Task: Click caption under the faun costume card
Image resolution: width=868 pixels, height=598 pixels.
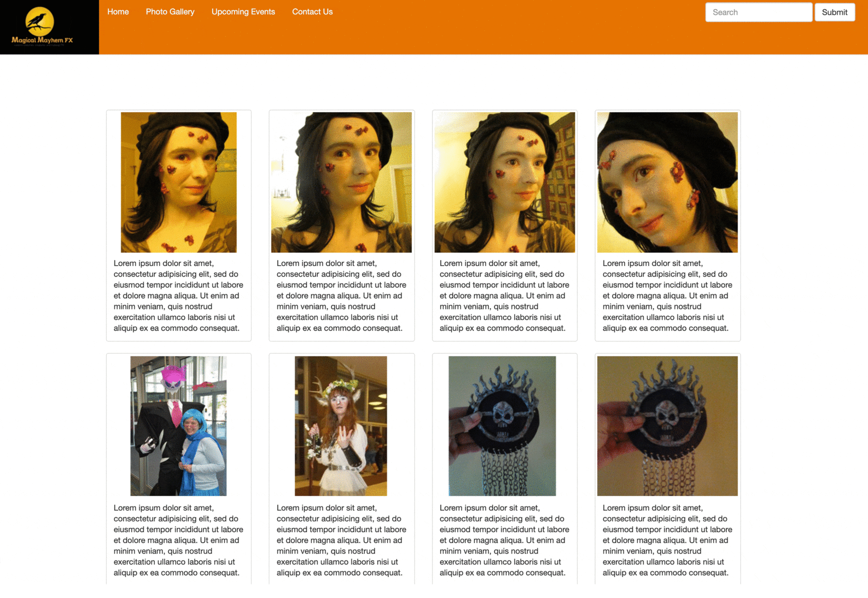Action: pos(341,540)
